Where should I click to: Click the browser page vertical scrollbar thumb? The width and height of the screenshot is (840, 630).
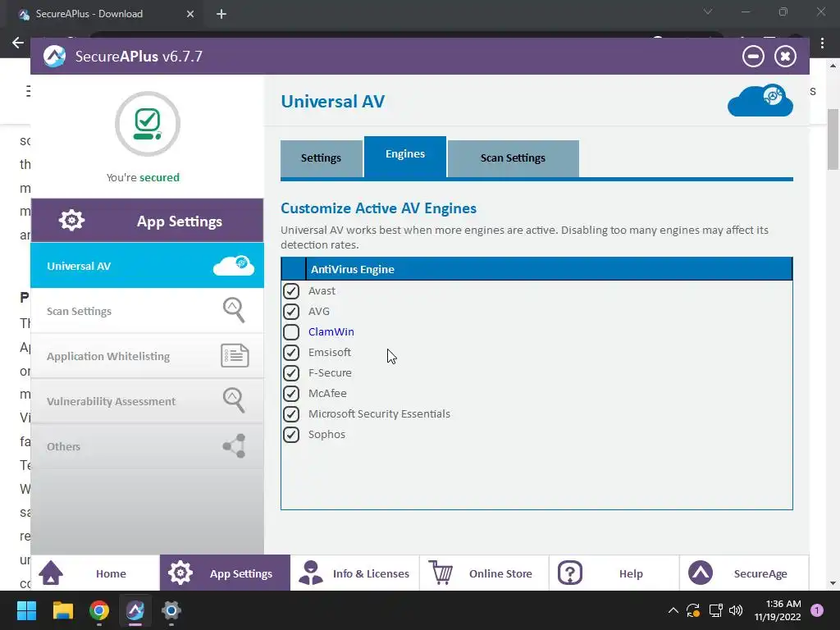[x=833, y=139]
